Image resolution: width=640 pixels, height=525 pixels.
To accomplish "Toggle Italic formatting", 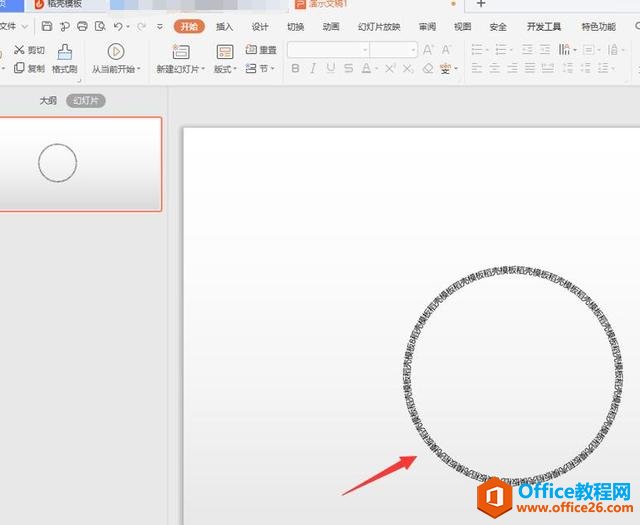I will tap(313, 68).
